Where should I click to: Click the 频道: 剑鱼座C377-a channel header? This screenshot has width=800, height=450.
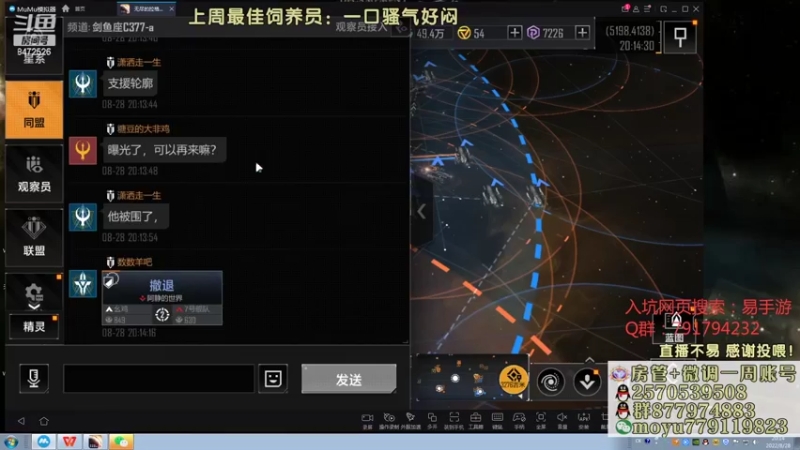111,27
